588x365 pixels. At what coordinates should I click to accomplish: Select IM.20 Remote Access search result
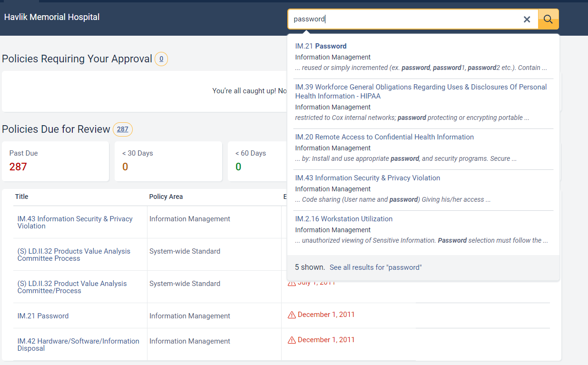tap(384, 137)
